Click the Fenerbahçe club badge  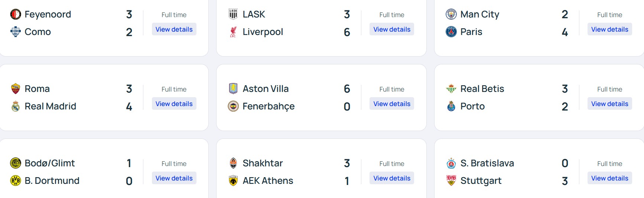click(x=233, y=106)
